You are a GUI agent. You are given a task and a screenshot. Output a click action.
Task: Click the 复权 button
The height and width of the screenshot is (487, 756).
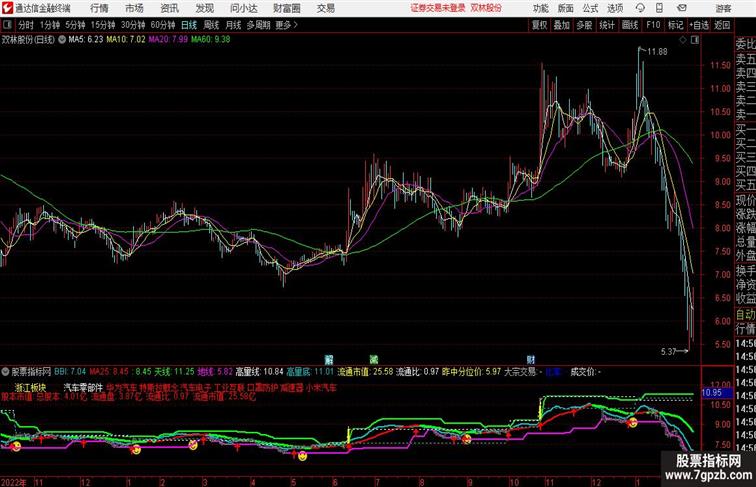pos(539,25)
